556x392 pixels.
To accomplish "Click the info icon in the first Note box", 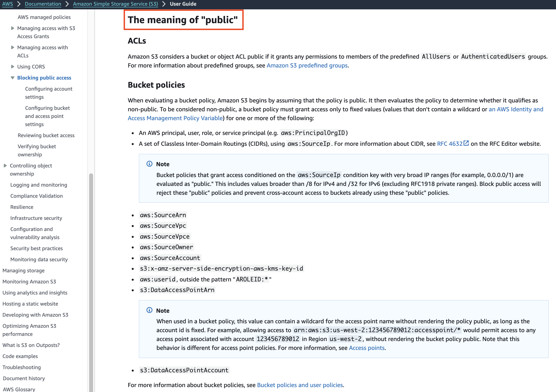I will [149, 164].
